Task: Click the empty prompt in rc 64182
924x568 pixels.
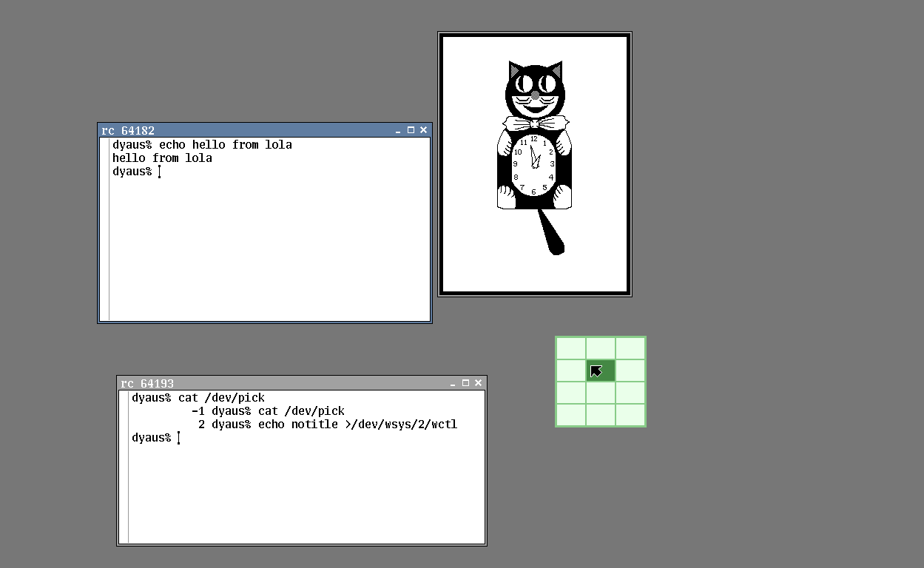Action: pyautogui.click(x=137, y=172)
